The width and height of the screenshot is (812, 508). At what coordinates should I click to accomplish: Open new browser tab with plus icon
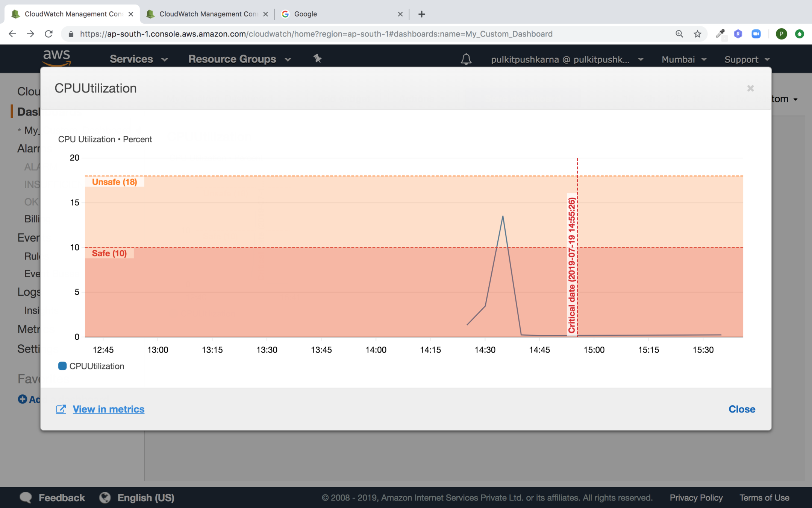[x=422, y=14]
